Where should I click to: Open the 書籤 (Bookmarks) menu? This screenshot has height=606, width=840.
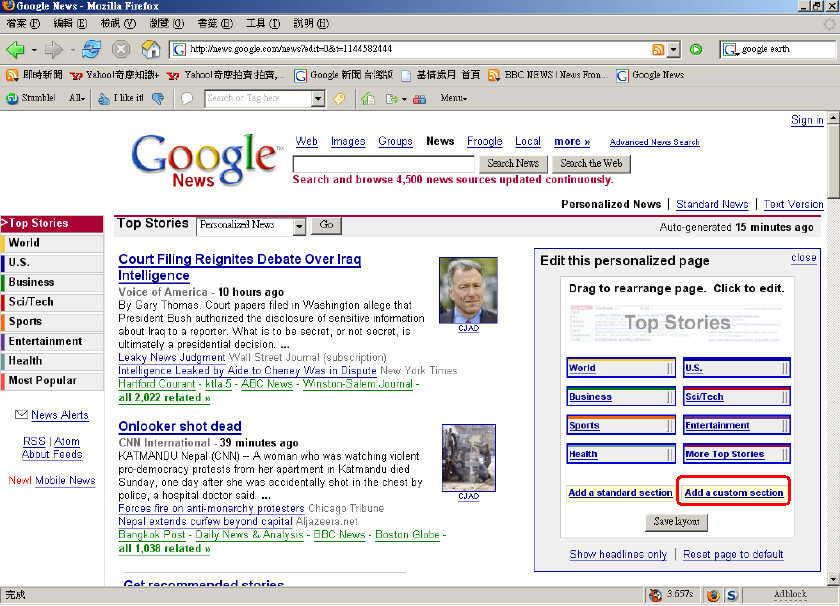click(x=215, y=24)
